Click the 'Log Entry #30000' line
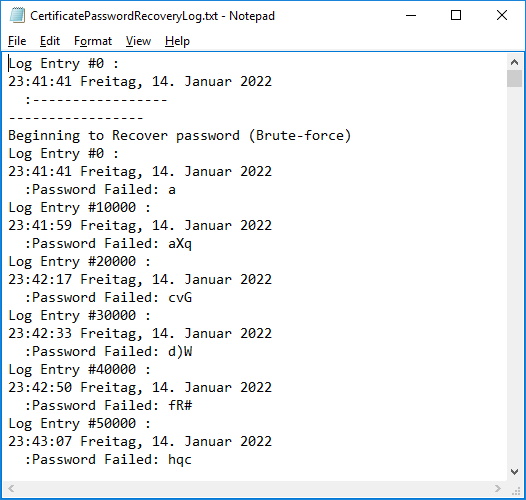The width and height of the screenshot is (526, 500). (80, 315)
